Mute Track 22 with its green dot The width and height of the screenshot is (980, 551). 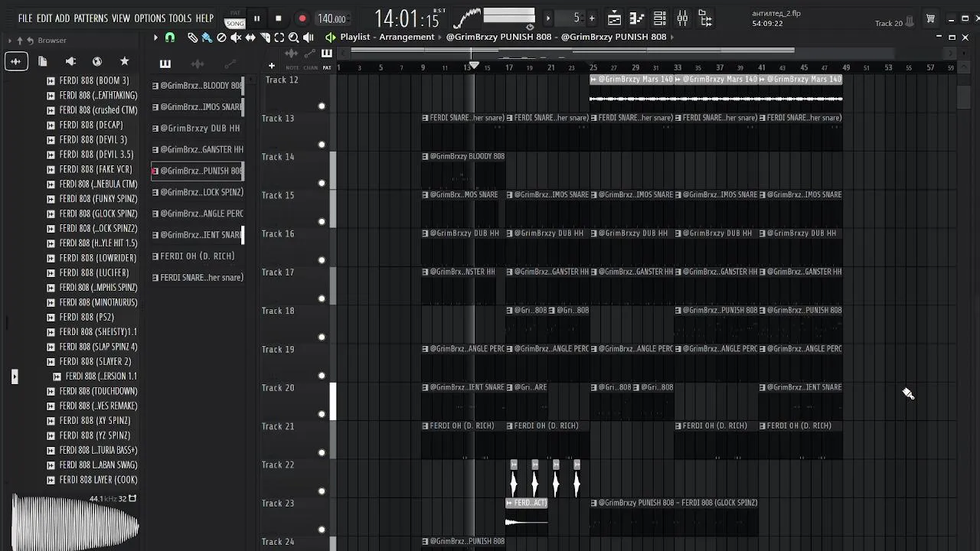coord(322,491)
